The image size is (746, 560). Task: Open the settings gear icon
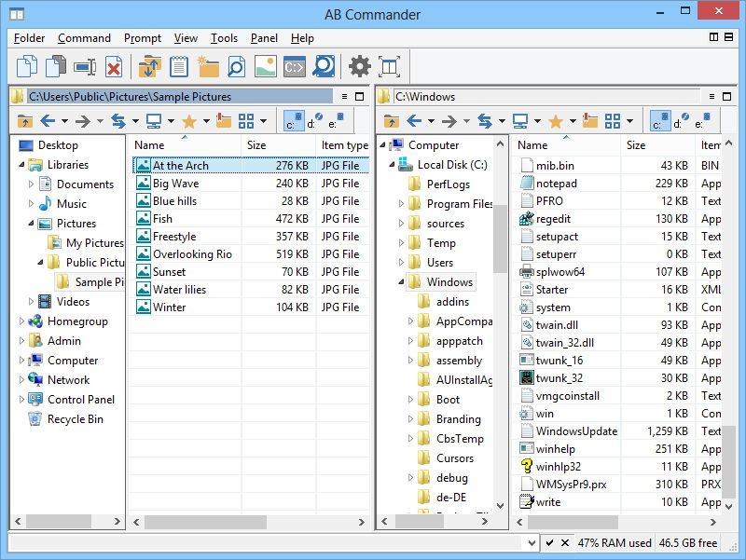pyautogui.click(x=359, y=66)
